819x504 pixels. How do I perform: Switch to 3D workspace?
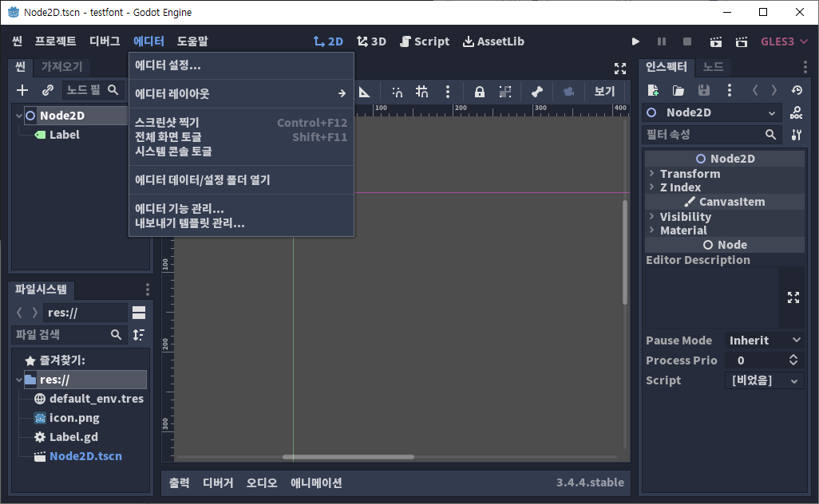coord(371,41)
